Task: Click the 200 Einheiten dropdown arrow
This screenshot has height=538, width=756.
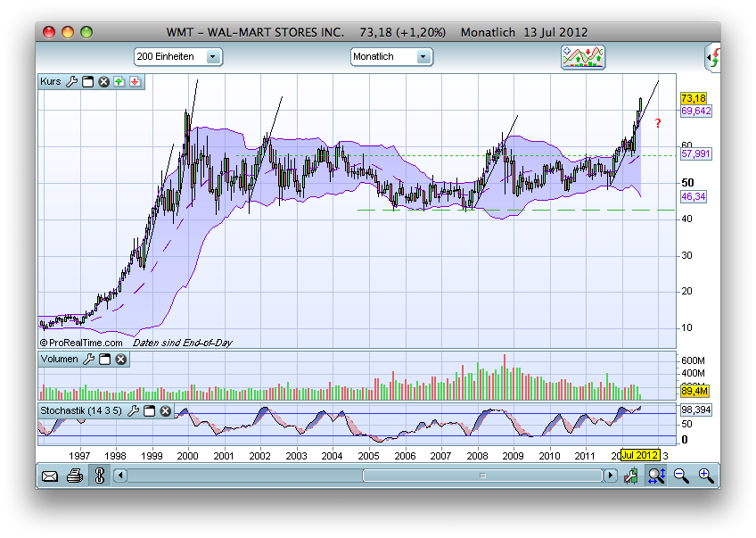Action: (x=212, y=57)
